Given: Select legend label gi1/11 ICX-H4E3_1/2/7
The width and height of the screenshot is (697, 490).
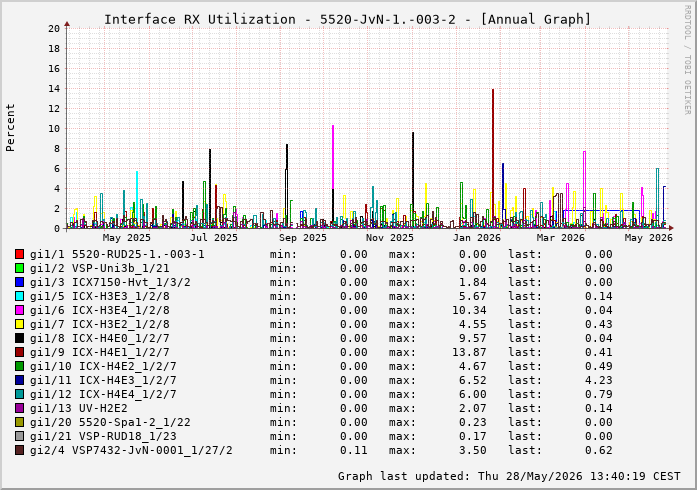Looking at the screenshot, I should tap(103, 380).
